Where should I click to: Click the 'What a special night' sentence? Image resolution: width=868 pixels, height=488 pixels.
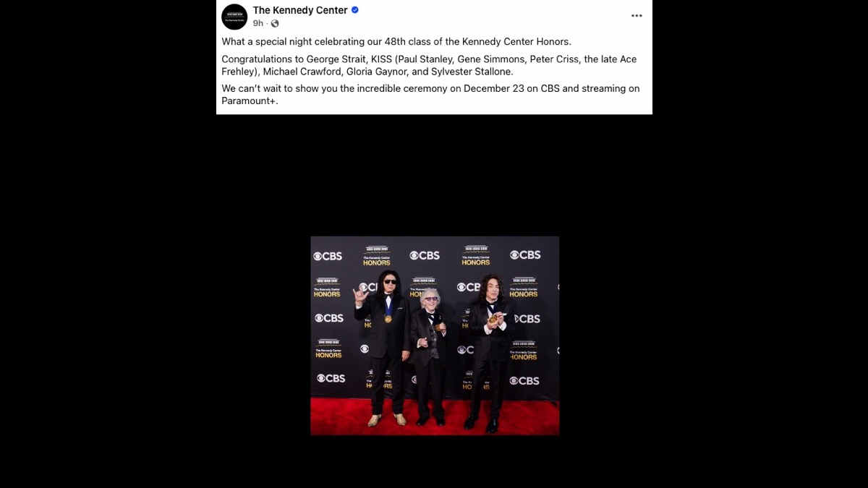click(x=396, y=41)
